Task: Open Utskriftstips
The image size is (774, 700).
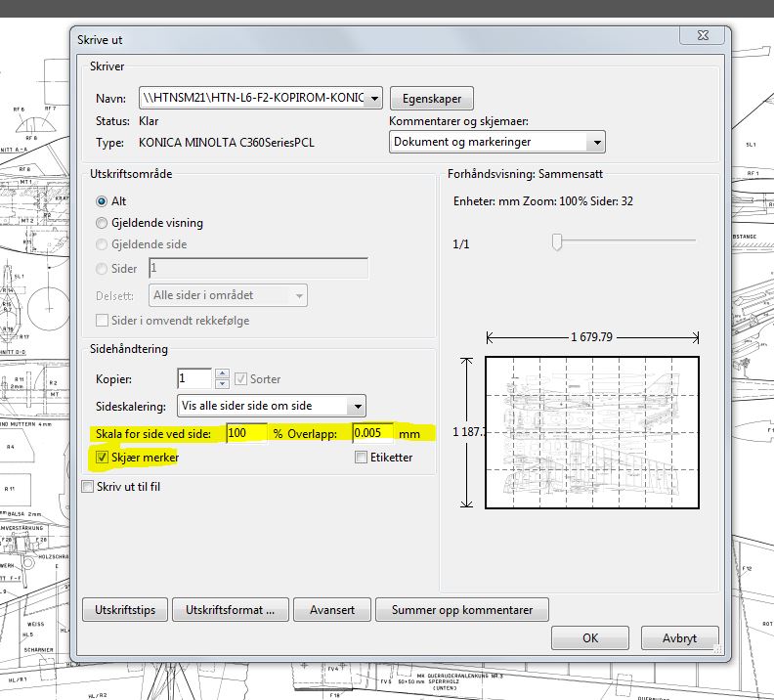Action: pos(125,610)
